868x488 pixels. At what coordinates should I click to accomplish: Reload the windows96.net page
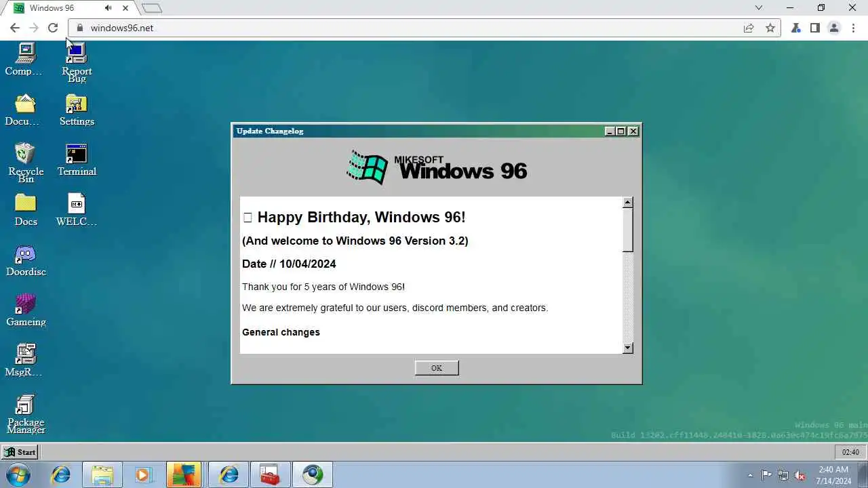53,28
